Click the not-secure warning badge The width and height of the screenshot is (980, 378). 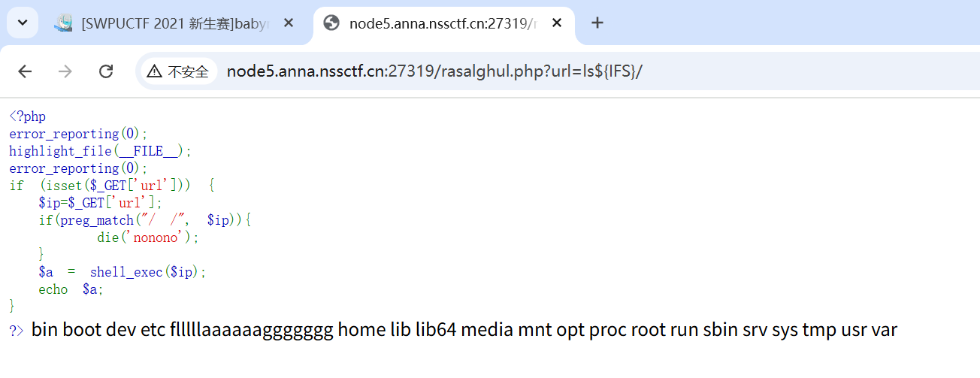[x=178, y=71]
